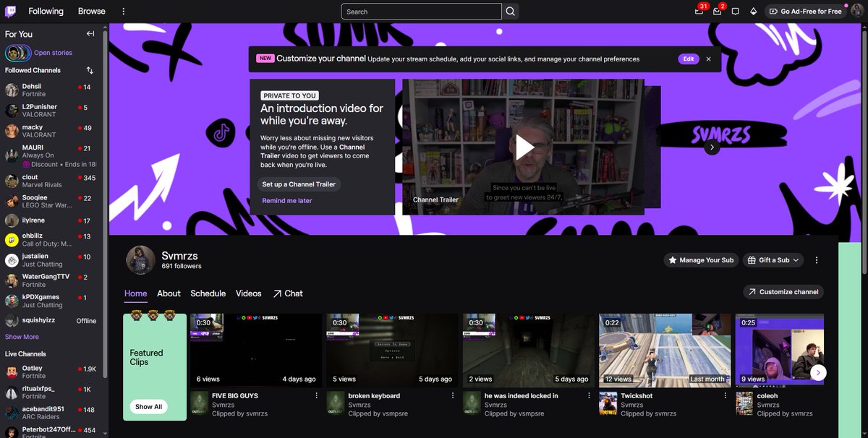This screenshot has height=438, width=868.
Task: Open the Get Bits icon
Action: pos(753,12)
